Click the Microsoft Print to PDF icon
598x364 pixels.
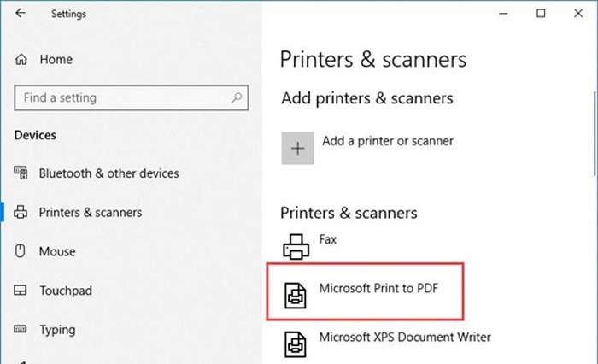[296, 296]
